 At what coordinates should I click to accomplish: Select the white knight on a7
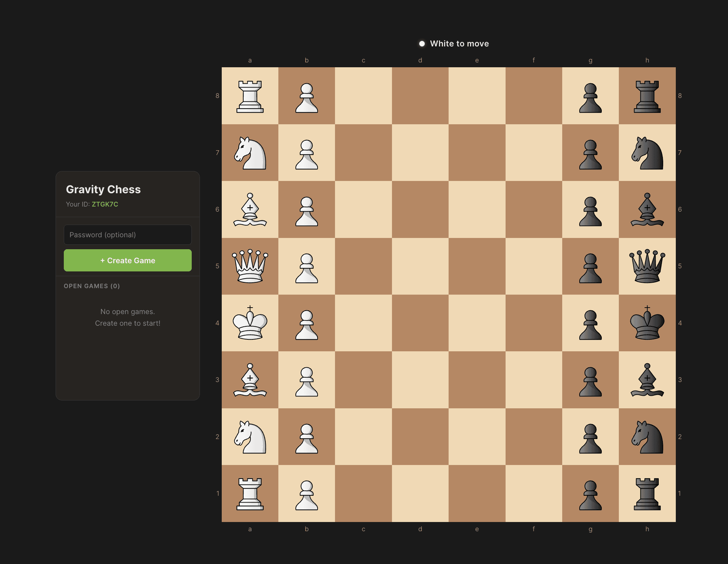pos(250,153)
